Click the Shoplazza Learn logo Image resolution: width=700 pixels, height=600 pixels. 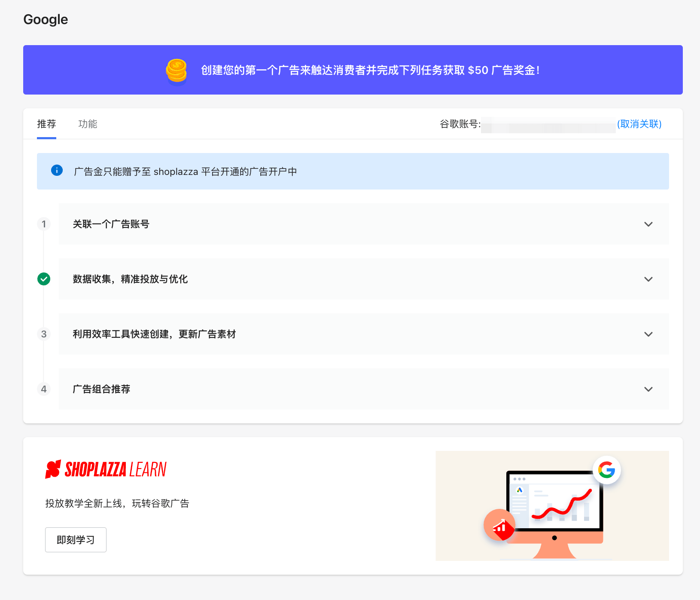pos(106,469)
